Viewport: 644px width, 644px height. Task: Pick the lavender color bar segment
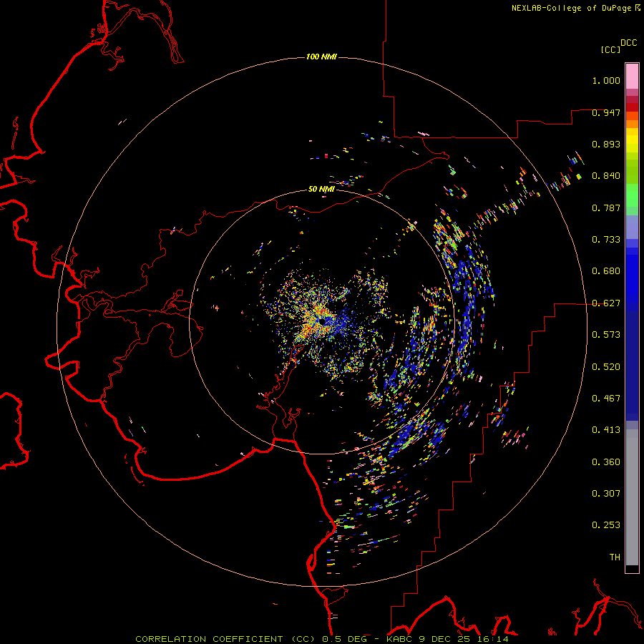(632, 228)
